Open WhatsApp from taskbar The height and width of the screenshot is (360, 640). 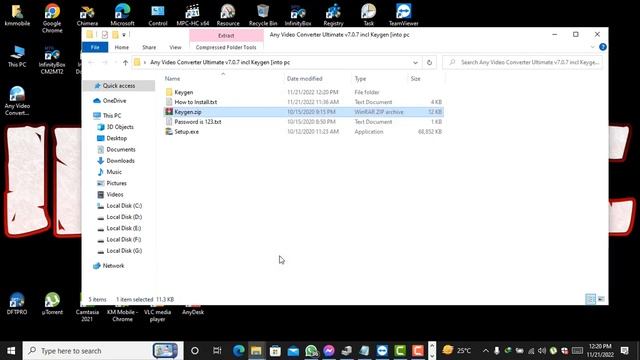click(311, 351)
